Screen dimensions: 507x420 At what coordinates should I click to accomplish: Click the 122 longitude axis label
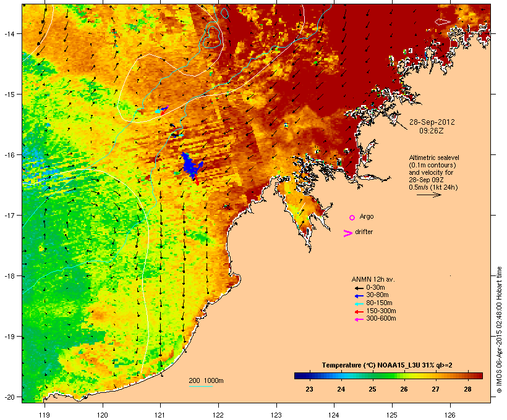click(218, 415)
